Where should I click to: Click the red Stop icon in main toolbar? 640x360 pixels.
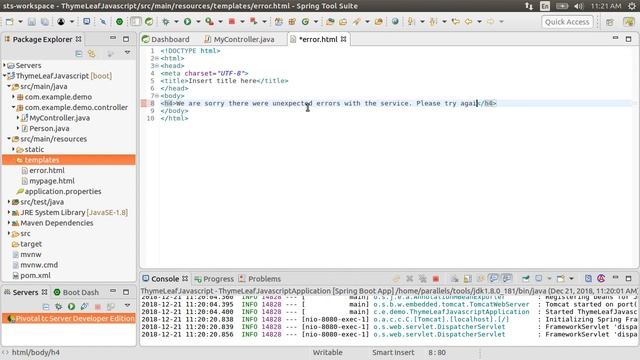click(x=232, y=22)
